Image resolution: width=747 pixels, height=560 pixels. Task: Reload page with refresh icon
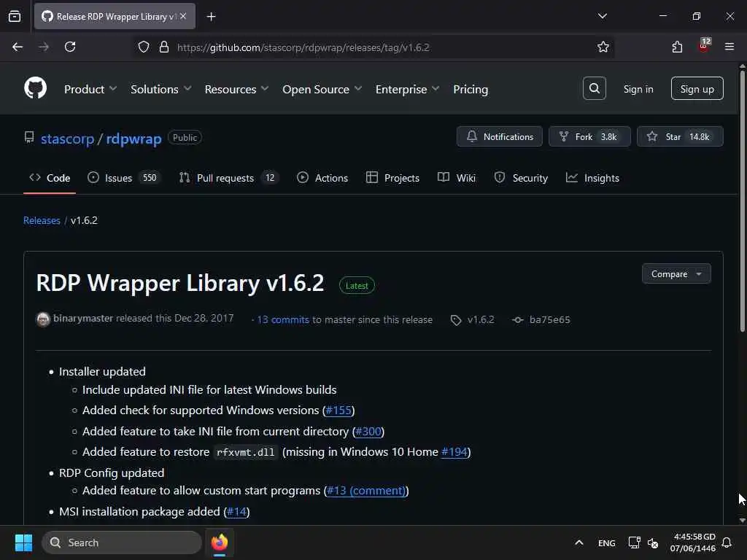click(x=70, y=47)
